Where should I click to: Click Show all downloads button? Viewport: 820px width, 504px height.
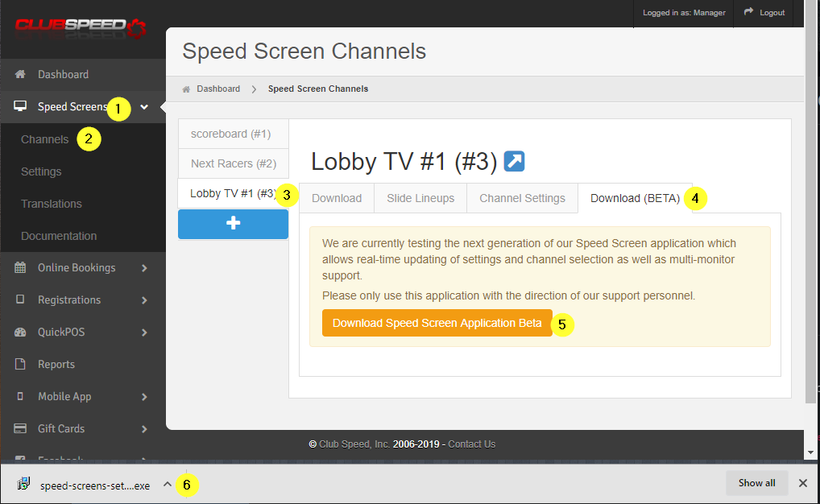(x=756, y=483)
